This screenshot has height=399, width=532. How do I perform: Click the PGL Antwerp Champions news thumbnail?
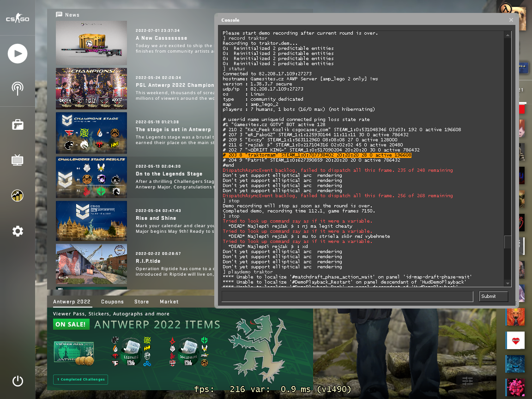(91, 89)
